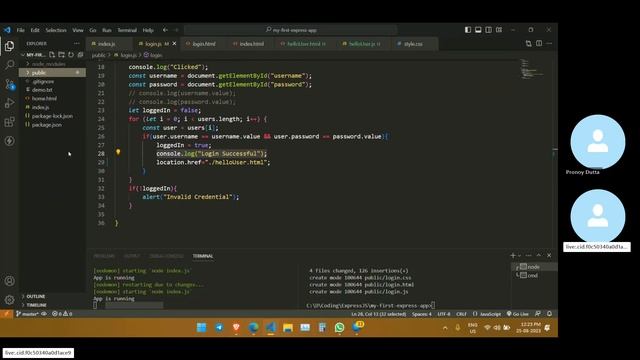Customize layout icon in title bar
The image size is (640, 360).
click(x=499, y=30)
